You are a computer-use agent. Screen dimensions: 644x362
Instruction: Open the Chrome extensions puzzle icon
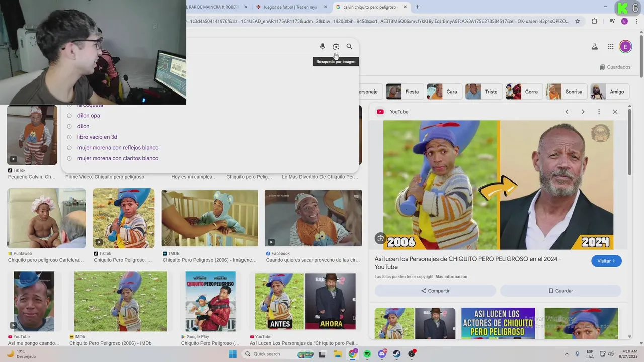(x=595, y=21)
